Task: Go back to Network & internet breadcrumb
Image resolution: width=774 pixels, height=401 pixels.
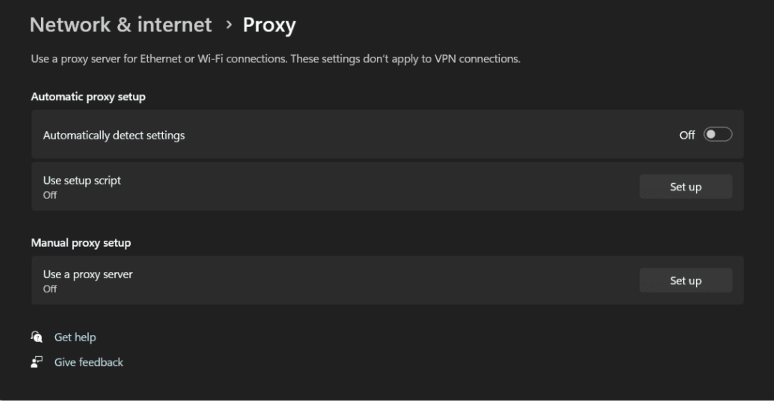Action: (121, 25)
